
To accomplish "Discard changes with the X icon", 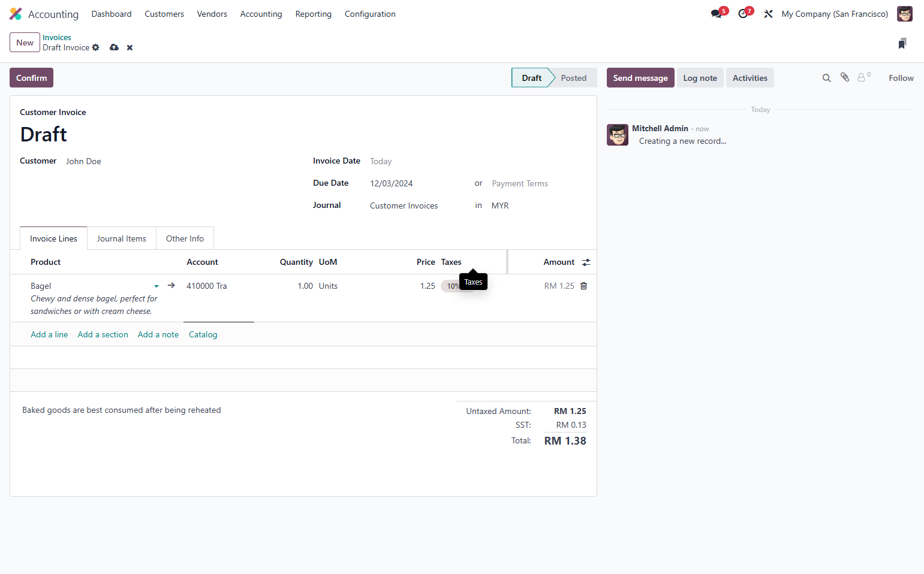I will [x=130, y=47].
